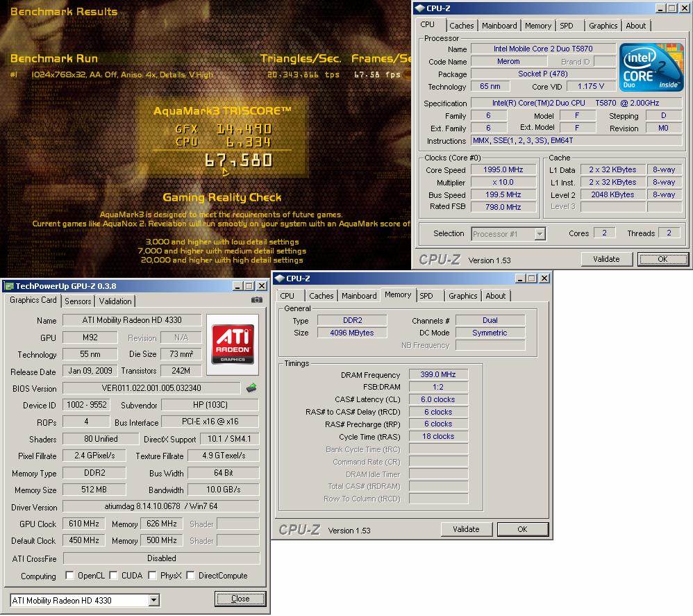Click the Level 2 cache 2048 KBytes value
This screenshot has height=616, width=693.
pyautogui.click(x=612, y=194)
